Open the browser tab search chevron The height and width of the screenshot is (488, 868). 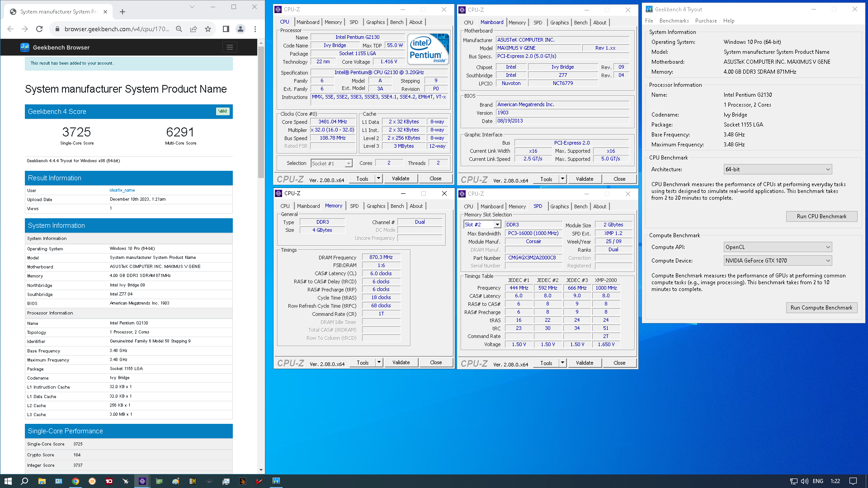pos(192,7)
